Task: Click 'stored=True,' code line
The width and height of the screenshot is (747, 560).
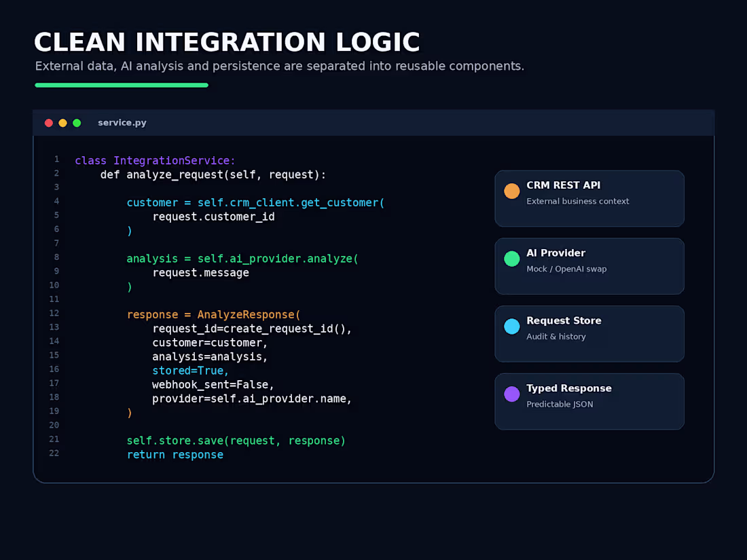Action: pos(191,371)
